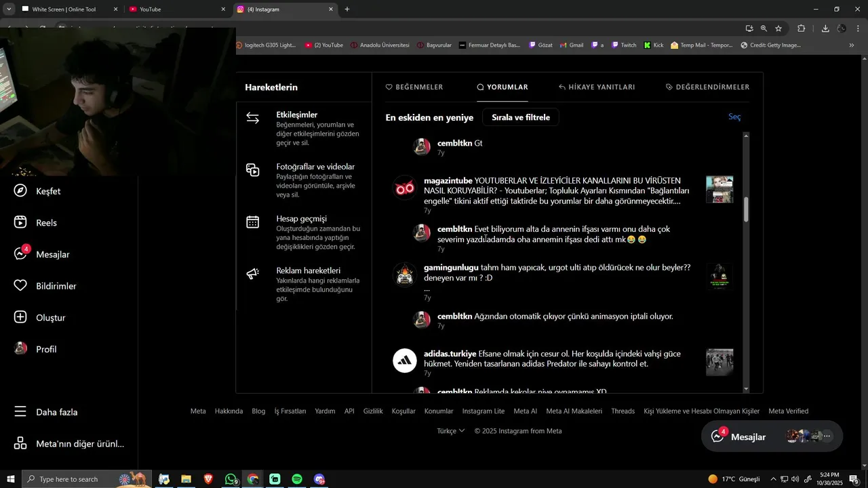
Task: Click the Threads footer link
Action: click(x=623, y=411)
